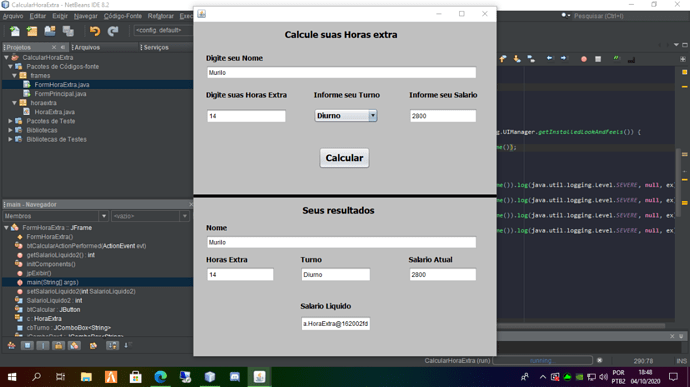Expand the Bibliotecas node
This screenshot has height=387, width=690.
(10, 130)
